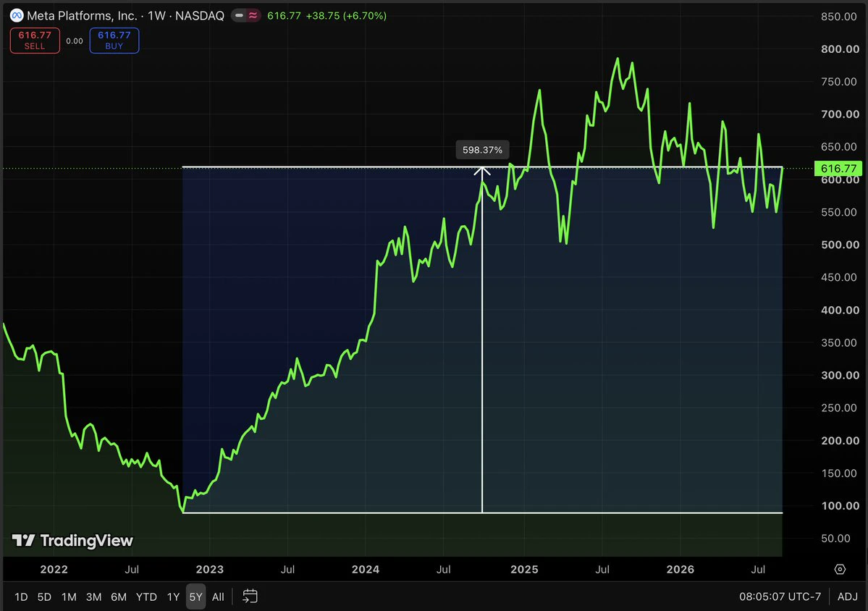Click the 1W interval label in header
This screenshot has height=611, width=868.
(x=156, y=15)
